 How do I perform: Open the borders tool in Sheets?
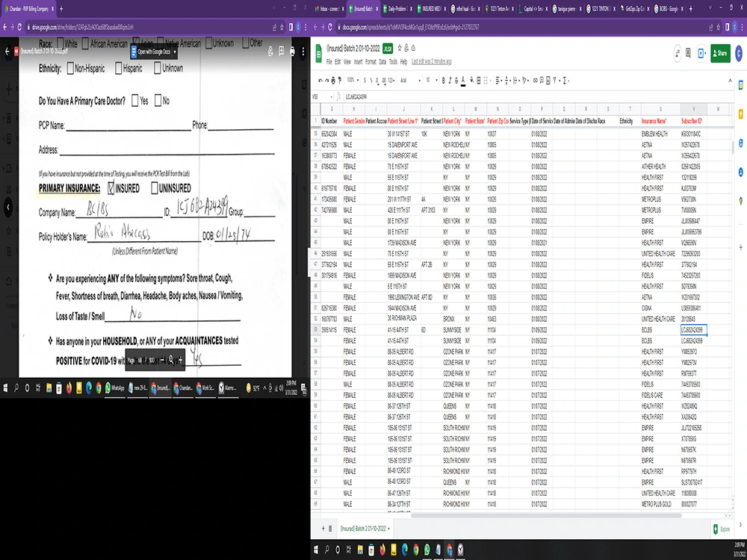click(479, 81)
